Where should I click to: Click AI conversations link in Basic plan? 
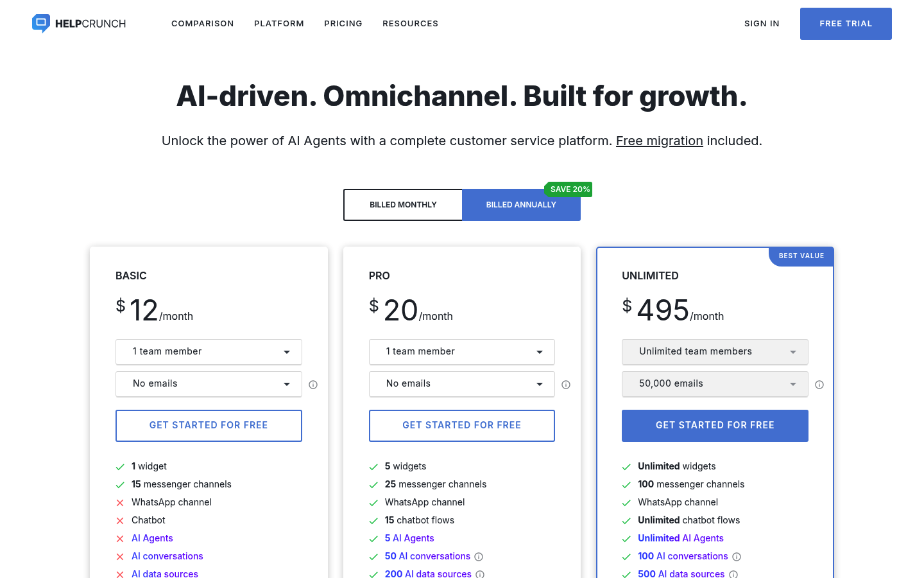[x=167, y=556]
